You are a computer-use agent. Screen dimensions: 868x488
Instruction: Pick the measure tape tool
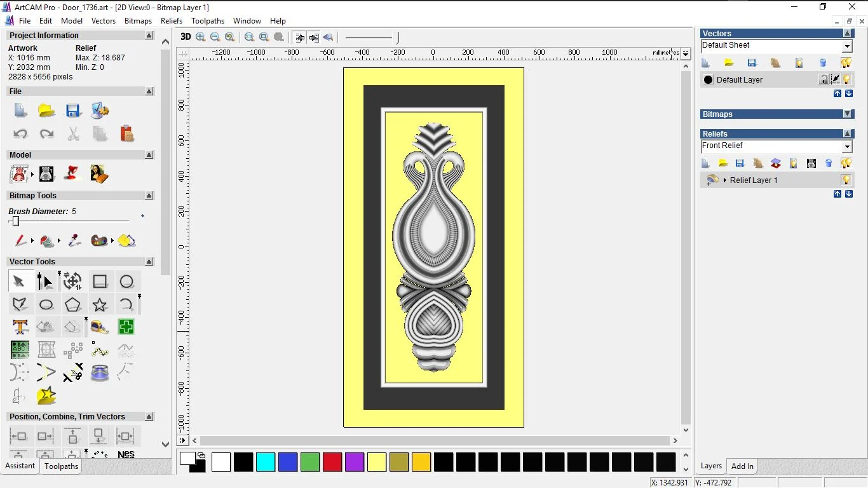(100, 327)
